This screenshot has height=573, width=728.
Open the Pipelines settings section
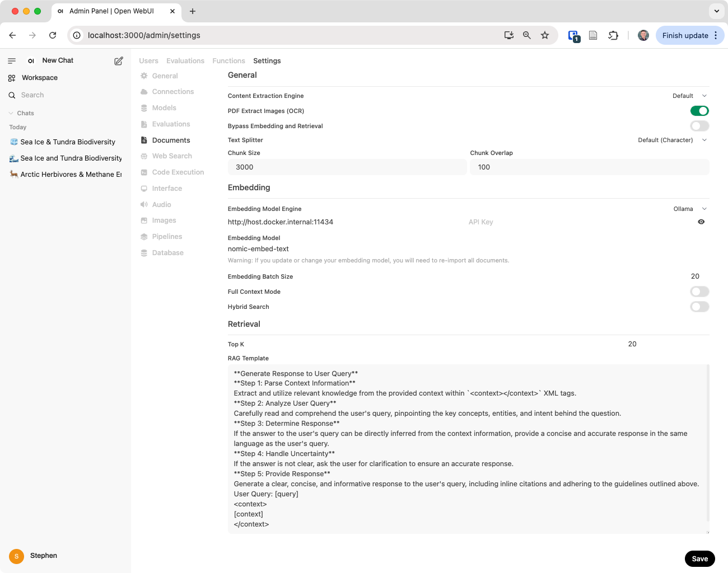(x=167, y=236)
